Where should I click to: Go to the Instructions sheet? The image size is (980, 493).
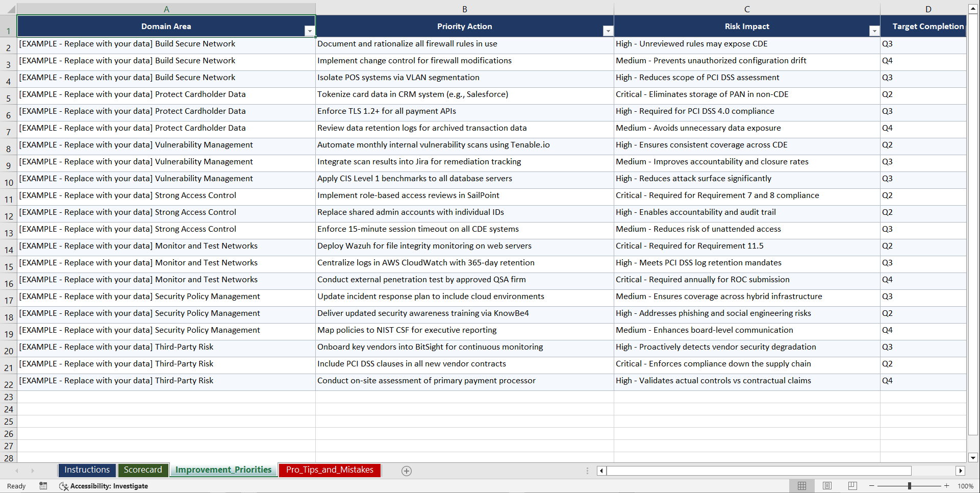tap(87, 470)
